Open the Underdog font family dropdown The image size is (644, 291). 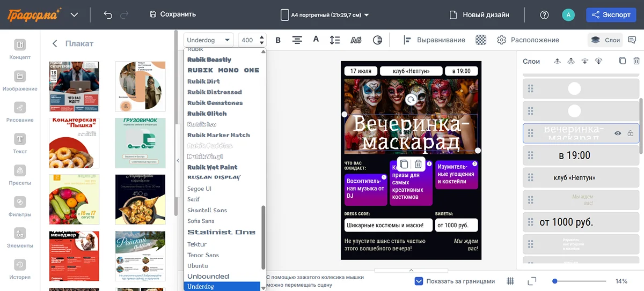(x=208, y=40)
